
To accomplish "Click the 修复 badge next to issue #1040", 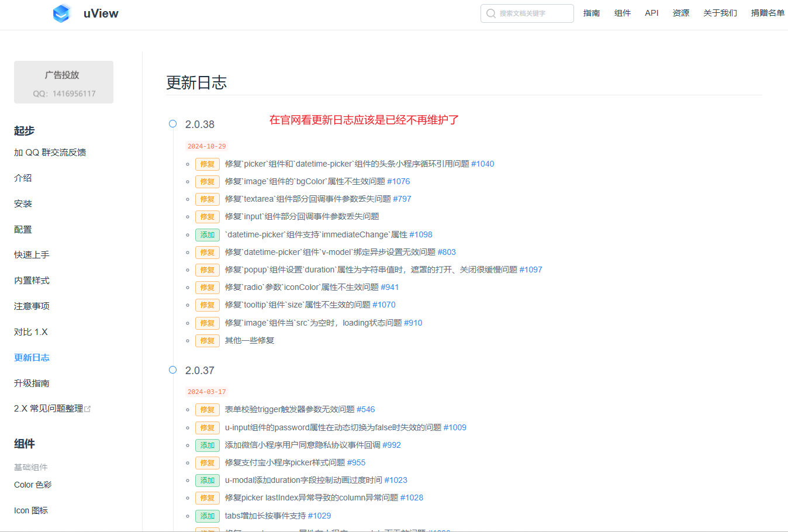I will (208, 164).
